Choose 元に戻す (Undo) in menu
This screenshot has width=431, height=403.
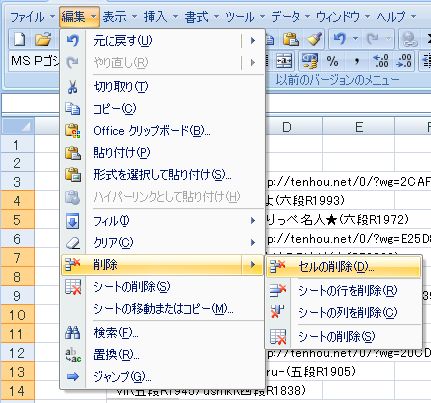162,41
